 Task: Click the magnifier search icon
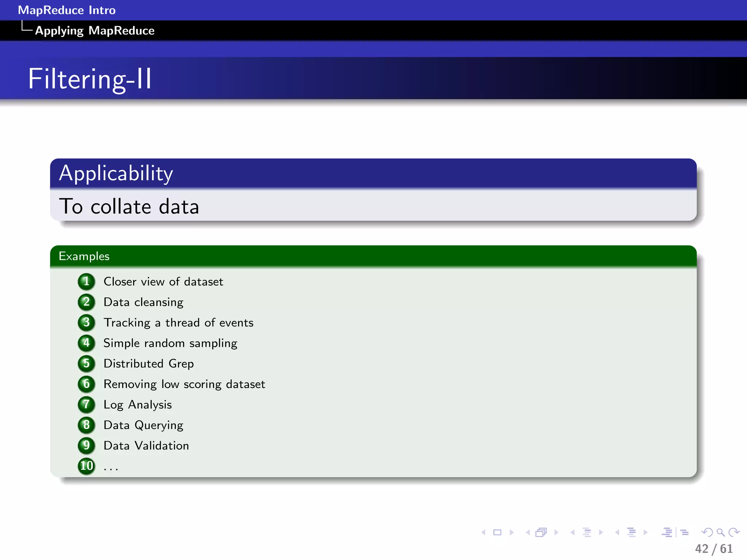pos(720,533)
